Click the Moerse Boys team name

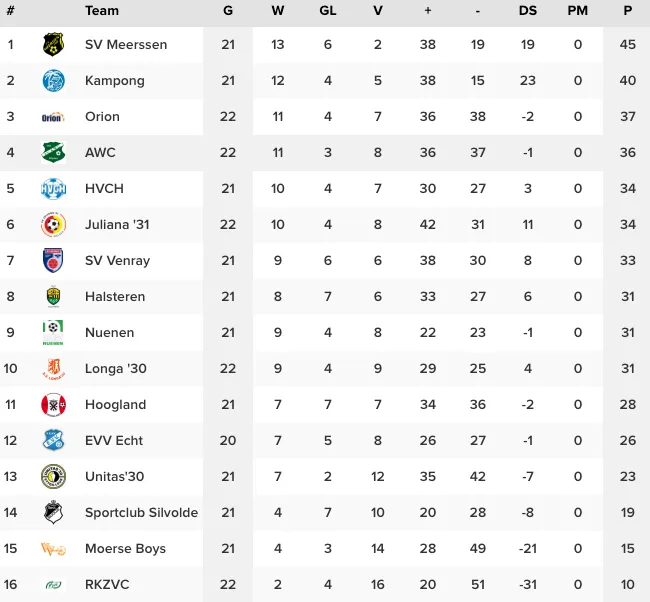tap(125, 549)
